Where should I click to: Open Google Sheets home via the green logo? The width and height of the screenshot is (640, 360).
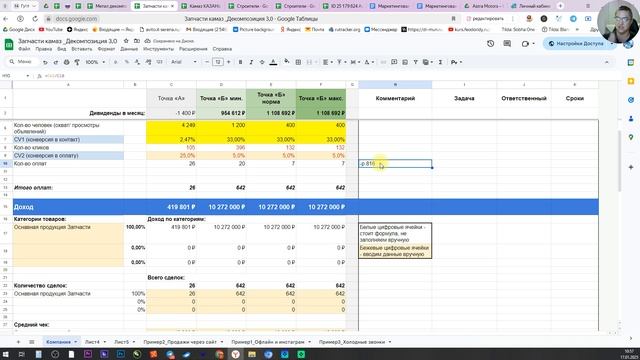pos(9,44)
